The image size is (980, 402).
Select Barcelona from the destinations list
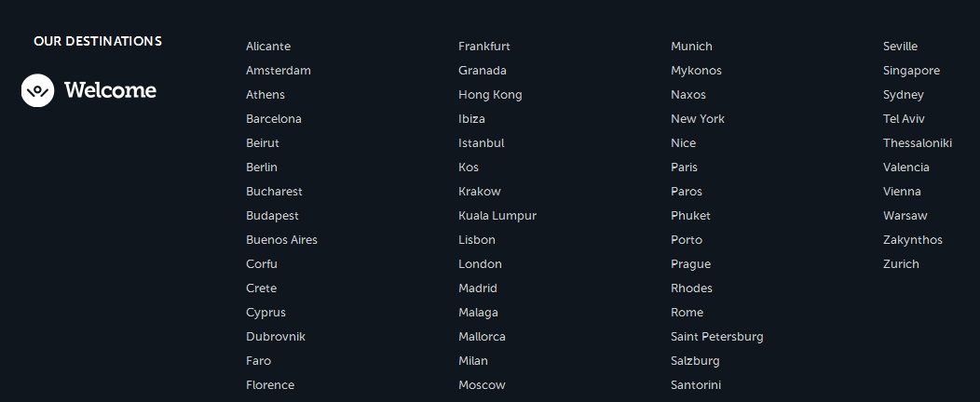[x=274, y=119]
